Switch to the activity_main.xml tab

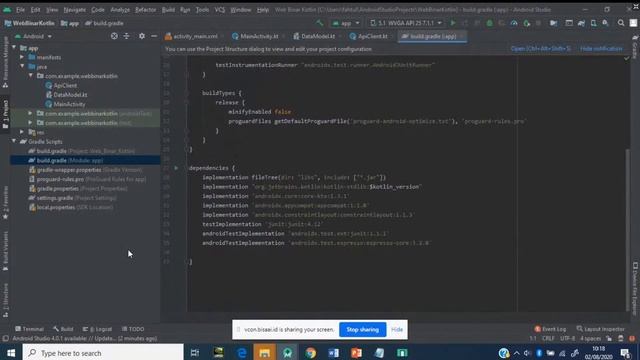point(194,36)
